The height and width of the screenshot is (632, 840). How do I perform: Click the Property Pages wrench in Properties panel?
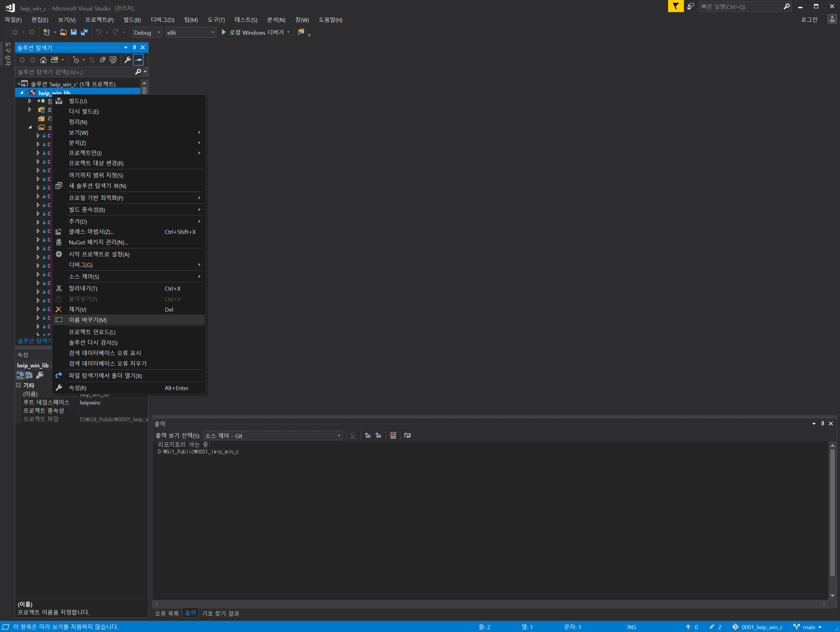[40, 375]
